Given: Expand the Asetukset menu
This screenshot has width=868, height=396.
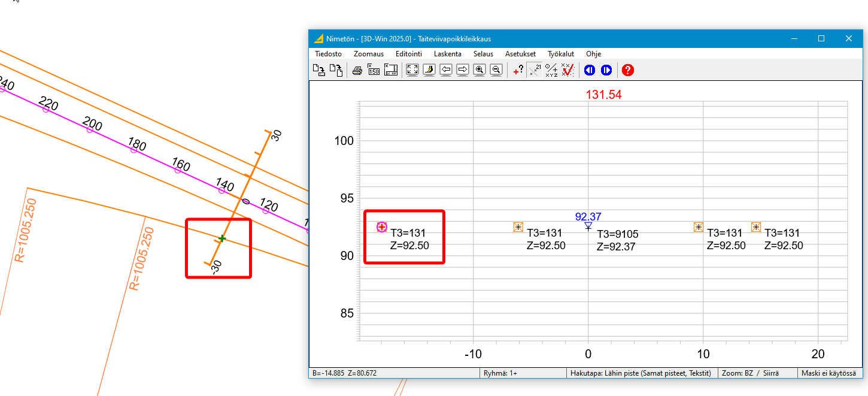Looking at the screenshot, I should (x=520, y=54).
